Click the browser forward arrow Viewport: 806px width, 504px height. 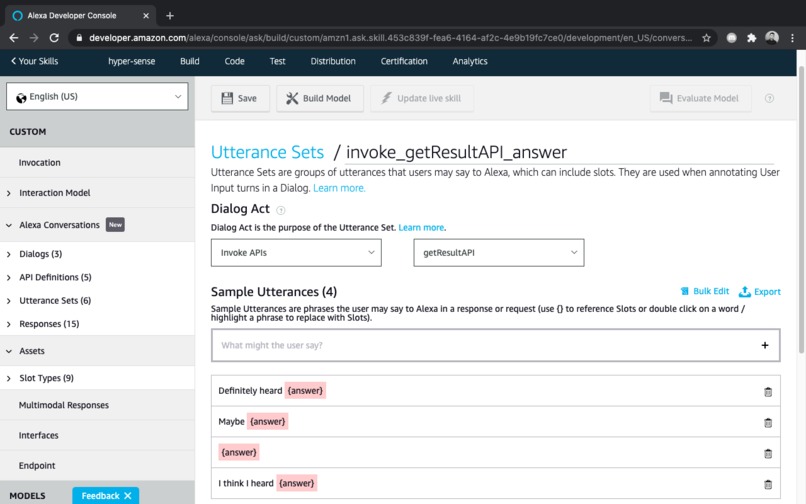pyautogui.click(x=34, y=38)
